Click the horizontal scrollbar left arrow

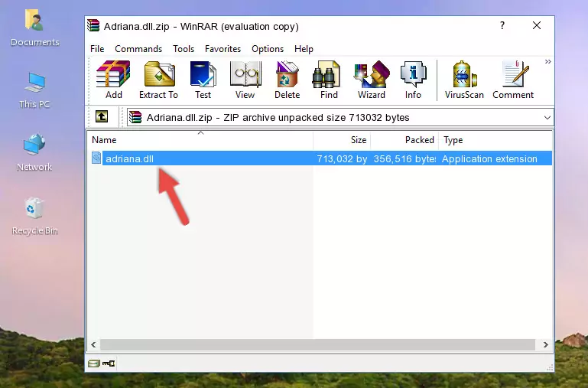[93, 344]
